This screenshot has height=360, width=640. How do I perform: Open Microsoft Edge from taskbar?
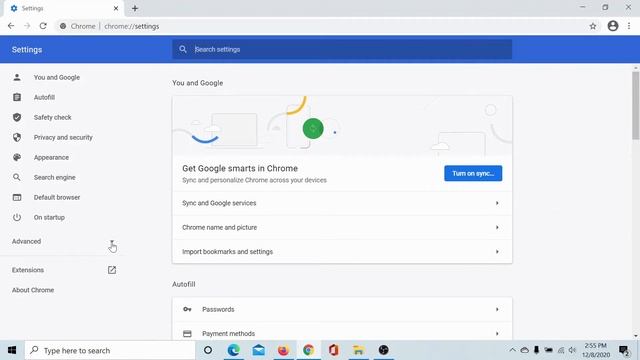233,350
